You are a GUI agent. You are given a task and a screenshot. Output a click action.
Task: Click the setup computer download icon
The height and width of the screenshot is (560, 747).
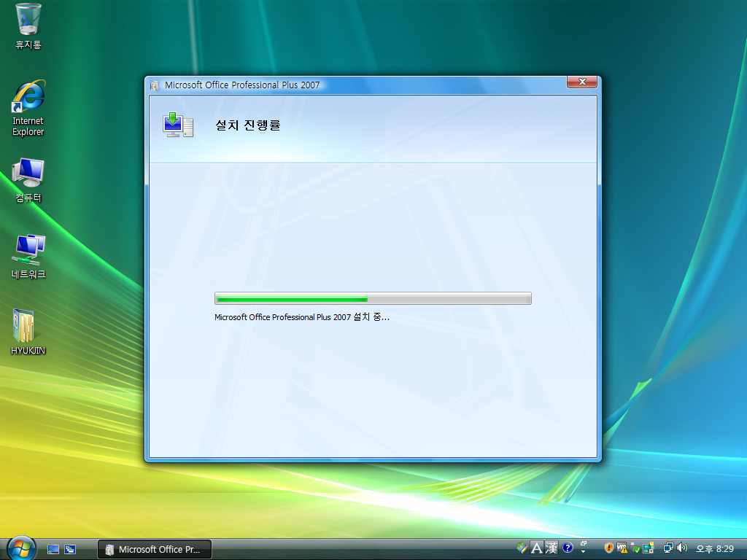178,125
